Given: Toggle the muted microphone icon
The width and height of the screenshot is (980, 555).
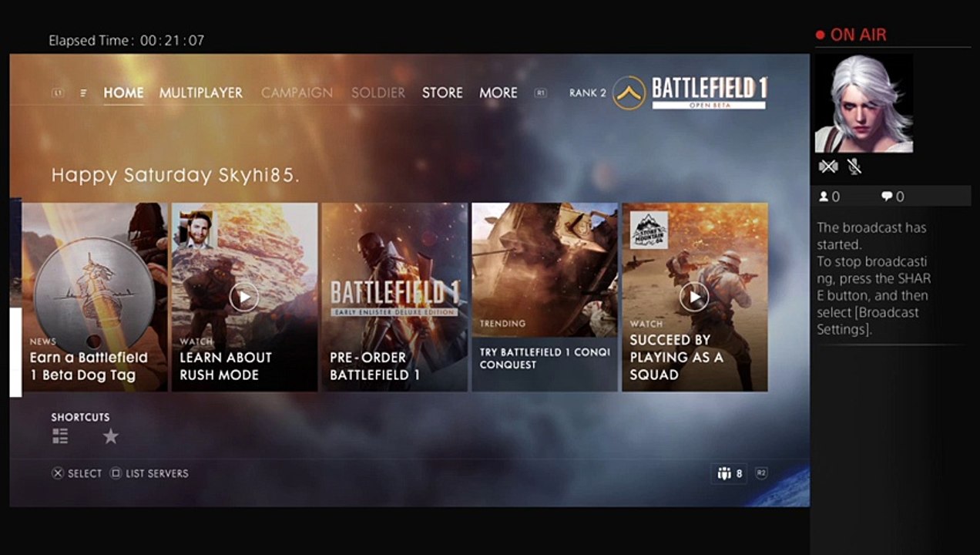Looking at the screenshot, I should pos(854,166).
